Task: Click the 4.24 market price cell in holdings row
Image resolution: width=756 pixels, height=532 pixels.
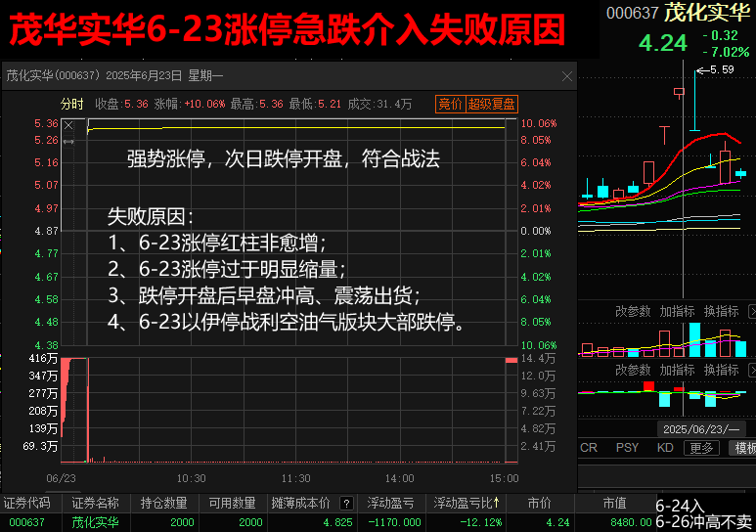Action: point(557,522)
